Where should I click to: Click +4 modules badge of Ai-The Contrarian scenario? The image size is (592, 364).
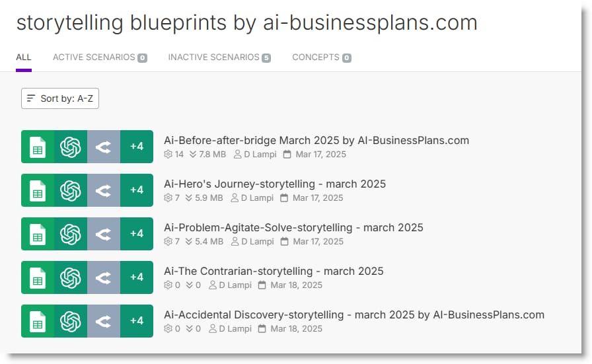pos(137,277)
